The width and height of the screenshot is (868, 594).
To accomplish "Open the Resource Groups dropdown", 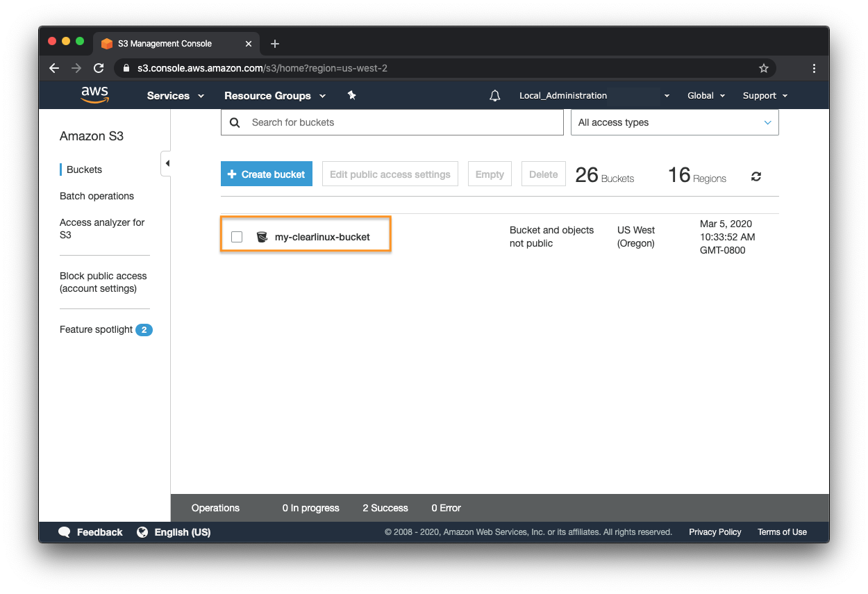I will pos(275,96).
